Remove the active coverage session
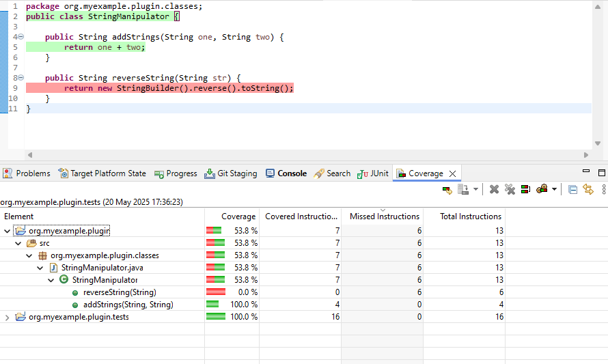Viewport: 608px width, 364px height. point(495,189)
